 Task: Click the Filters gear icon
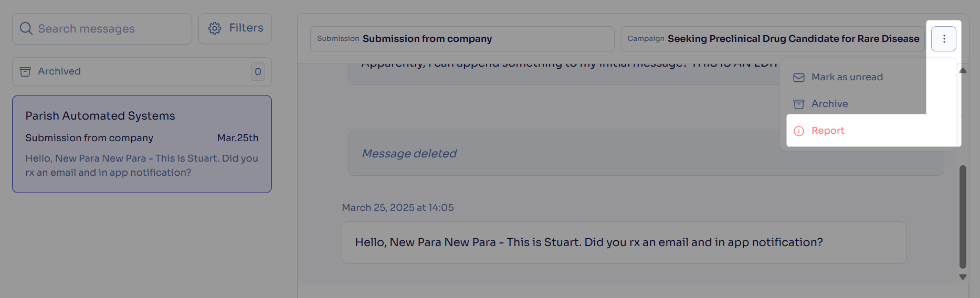click(215, 28)
